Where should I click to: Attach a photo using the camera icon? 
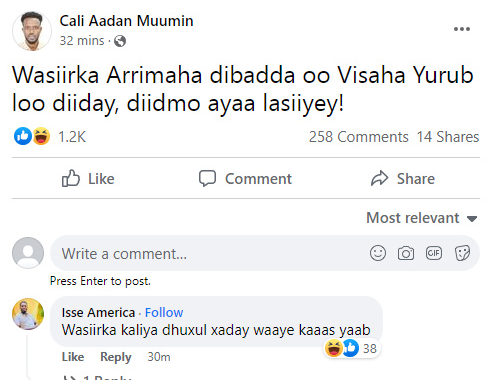(x=406, y=253)
